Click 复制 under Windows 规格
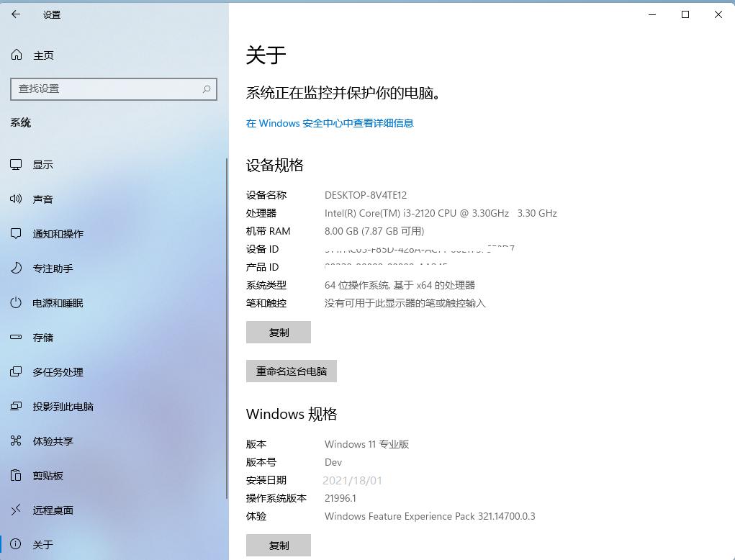Screen dimensions: 735x560 pyautogui.click(x=279, y=545)
